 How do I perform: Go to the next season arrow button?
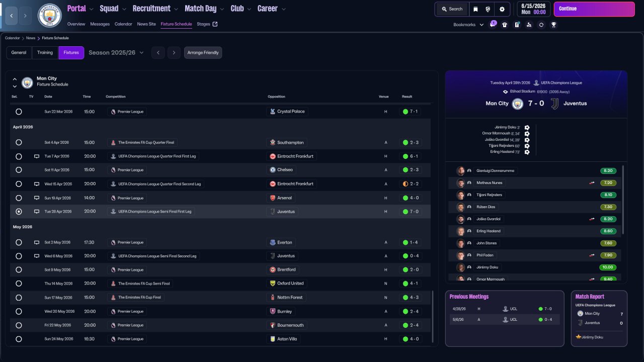pos(174,53)
